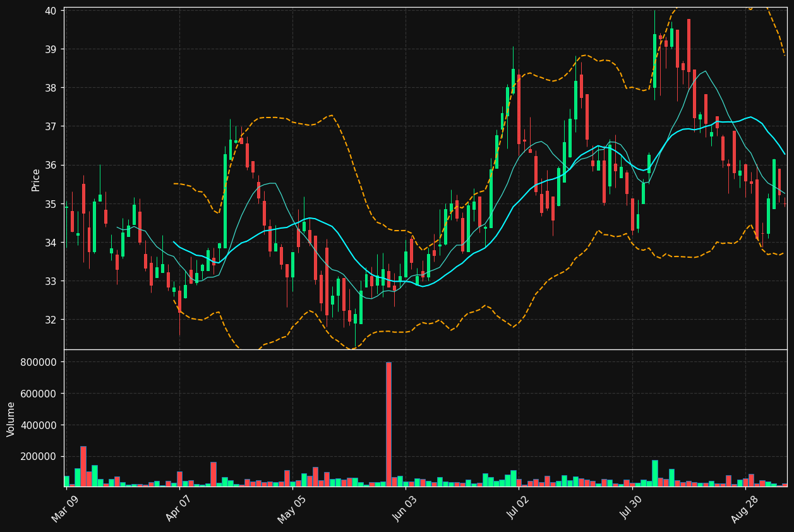Click the 'Jun 03' date label
The height and width of the screenshot is (532, 794).
pos(404,507)
